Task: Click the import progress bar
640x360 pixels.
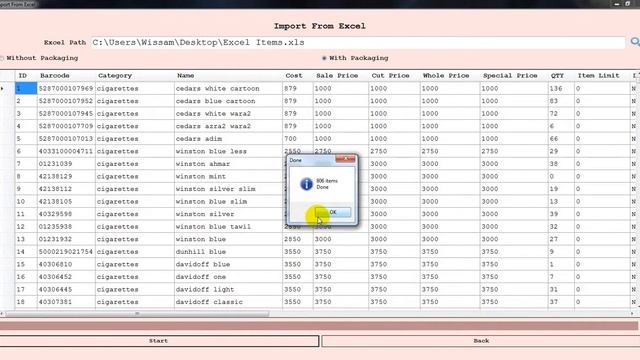Action: [319, 326]
